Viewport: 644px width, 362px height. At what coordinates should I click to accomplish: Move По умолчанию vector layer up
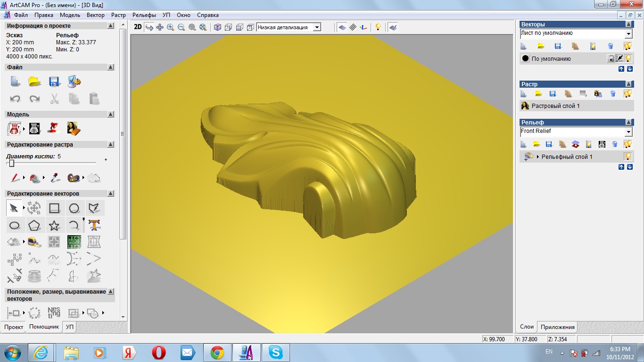[621, 69]
